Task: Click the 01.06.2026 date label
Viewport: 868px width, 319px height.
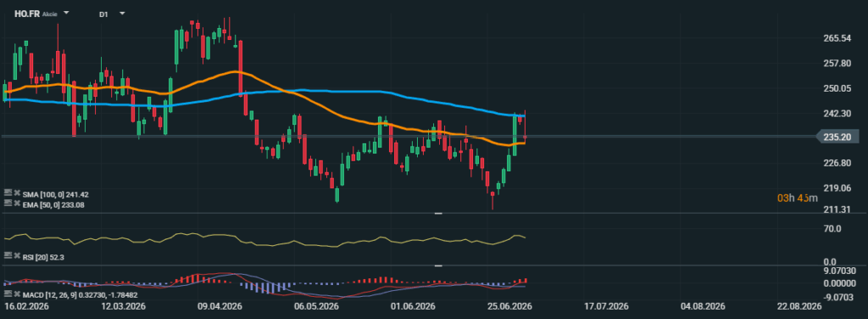Action: [x=413, y=307]
